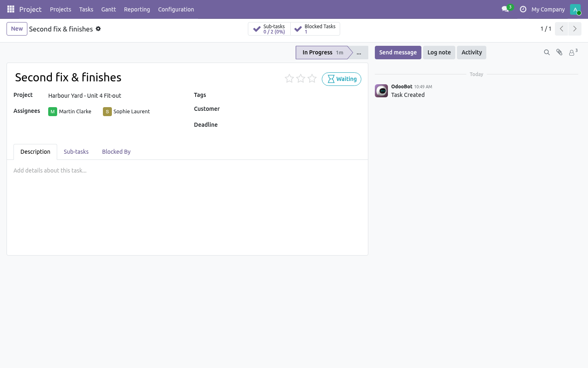Open the user avatar menu
This screenshot has width=588, height=368.
[x=575, y=9]
